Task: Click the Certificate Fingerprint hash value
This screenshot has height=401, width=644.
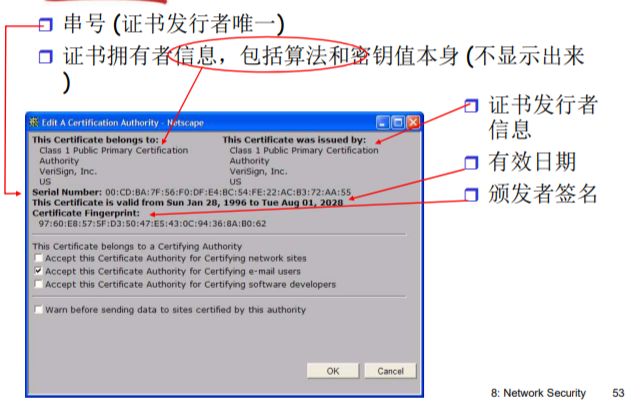Action: click(x=152, y=224)
